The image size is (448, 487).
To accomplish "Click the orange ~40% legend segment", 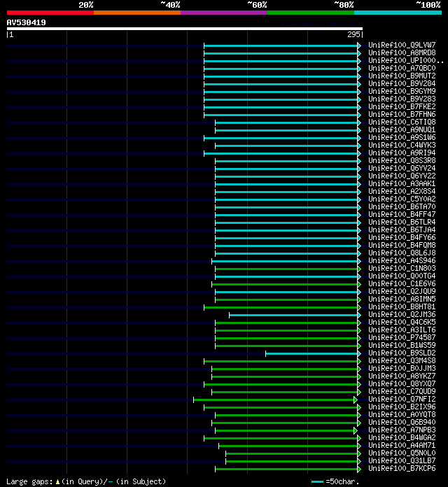I will tap(137, 13).
